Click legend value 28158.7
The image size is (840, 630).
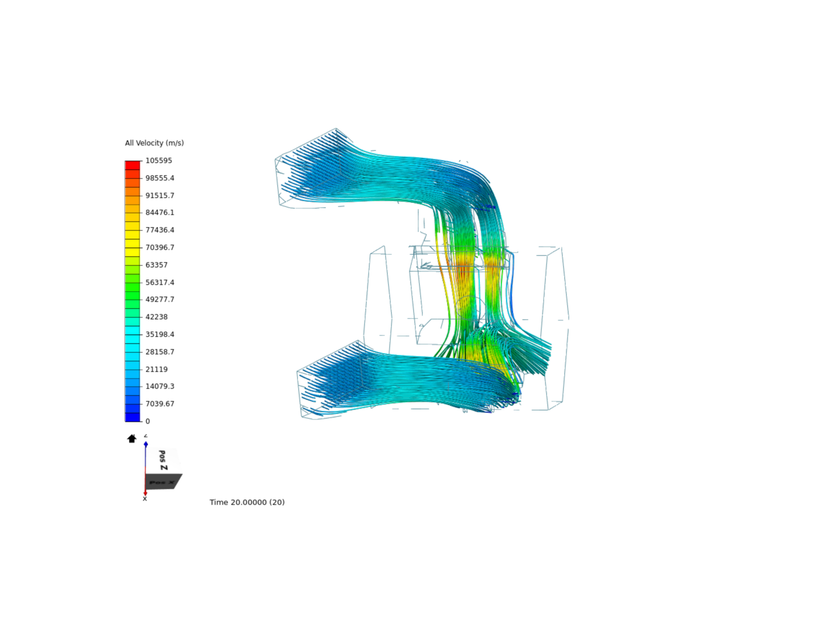coord(160,352)
